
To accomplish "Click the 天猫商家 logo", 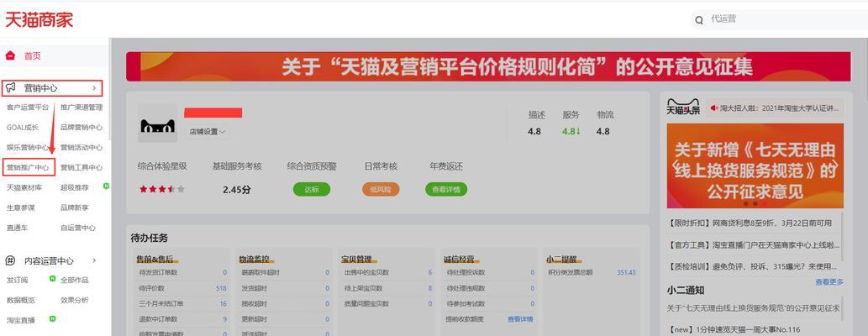I will (x=39, y=19).
